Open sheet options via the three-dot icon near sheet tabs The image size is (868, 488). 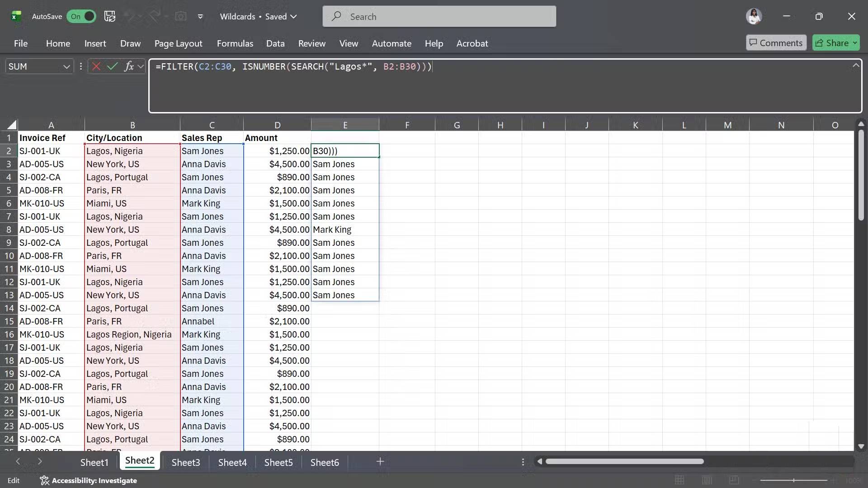(x=523, y=462)
